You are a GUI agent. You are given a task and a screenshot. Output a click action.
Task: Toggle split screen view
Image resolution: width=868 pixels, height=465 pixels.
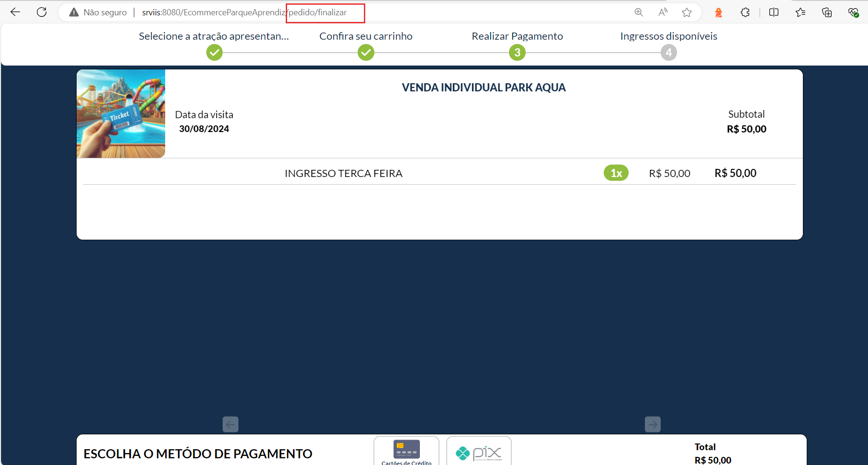point(774,12)
